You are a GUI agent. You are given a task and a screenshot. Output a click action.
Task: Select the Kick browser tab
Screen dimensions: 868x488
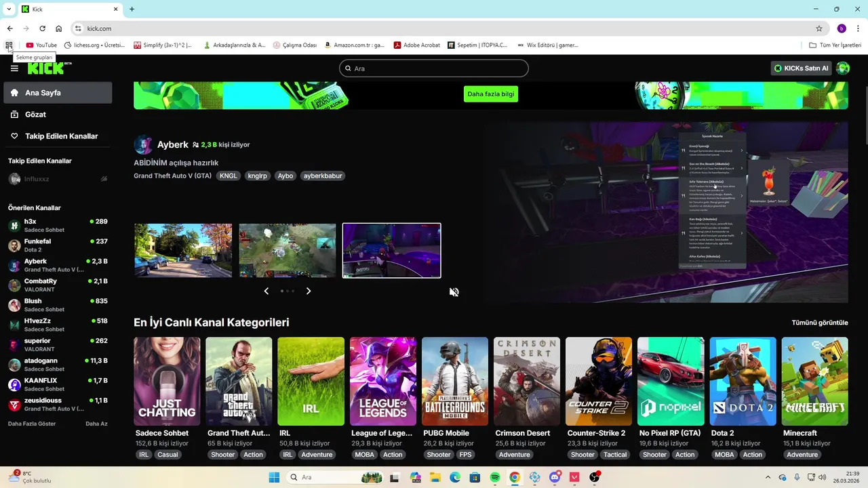pyautogui.click(x=69, y=9)
